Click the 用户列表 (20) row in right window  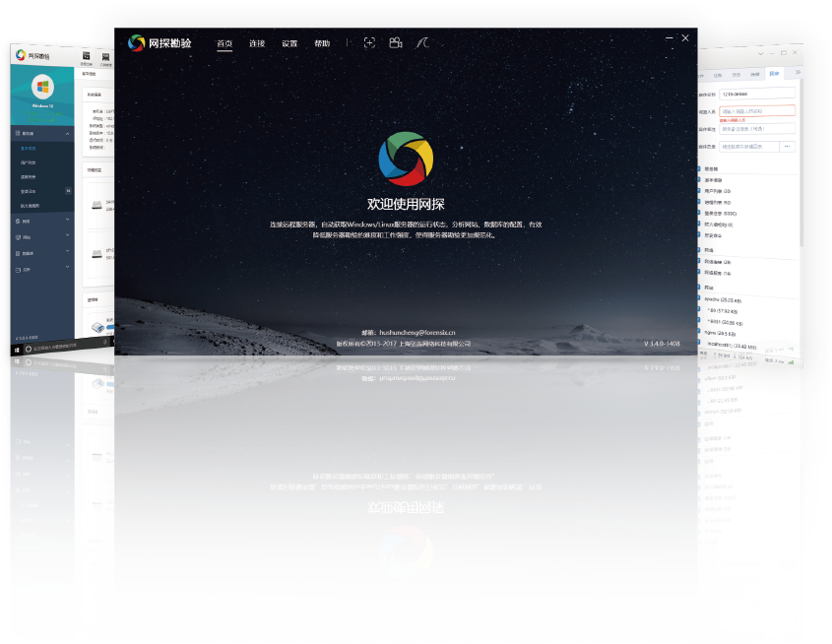[x=718, y=191]
